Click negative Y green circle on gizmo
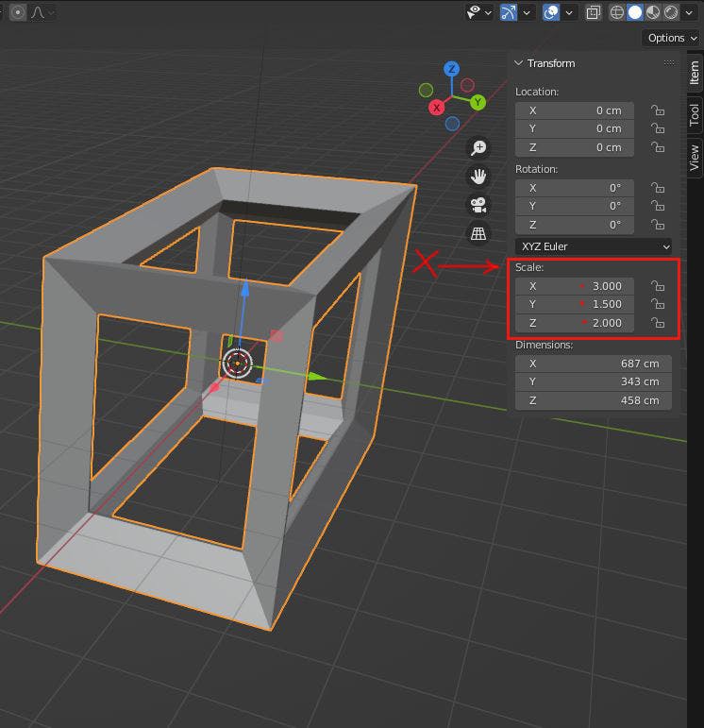Screen dimensions: 704x728 (x=426, y=90)
